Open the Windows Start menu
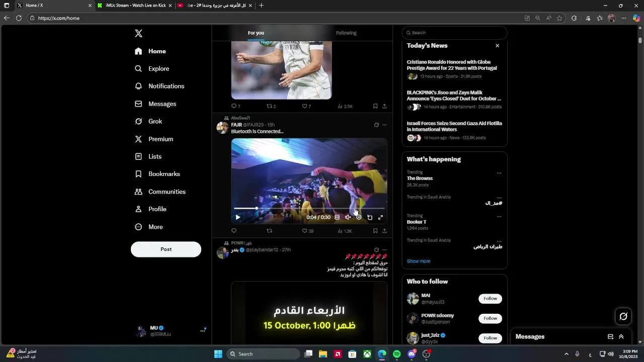The height and width of the screenshot is (362, 644). click(x=218, y=354)
